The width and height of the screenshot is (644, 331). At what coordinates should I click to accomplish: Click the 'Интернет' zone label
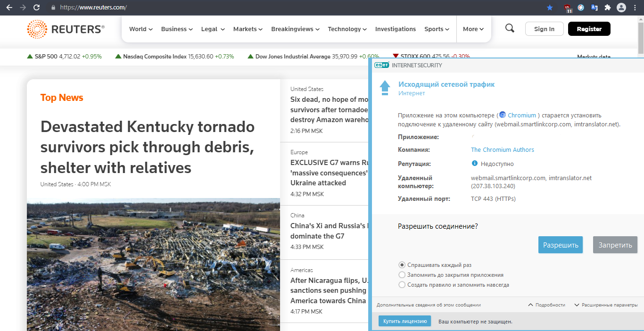pos(412,93)
